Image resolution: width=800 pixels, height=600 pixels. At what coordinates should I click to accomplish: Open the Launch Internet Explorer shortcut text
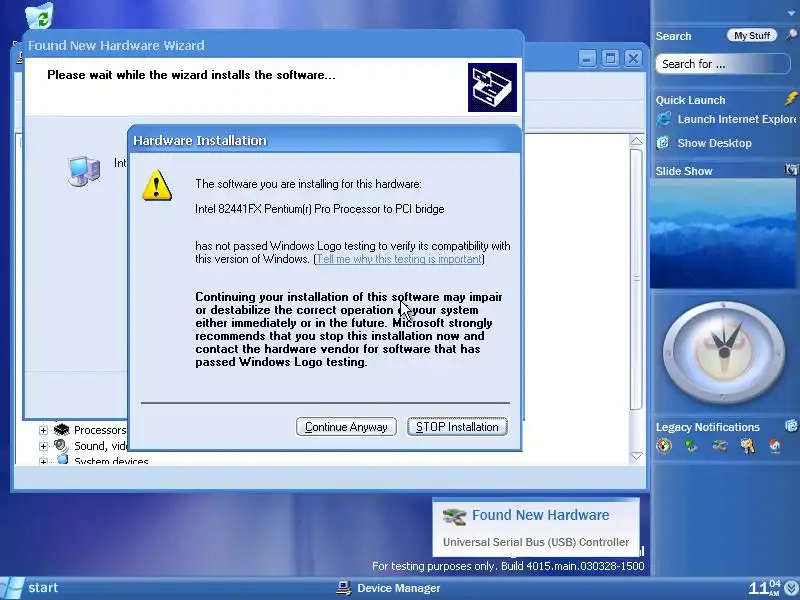(737, 119)
